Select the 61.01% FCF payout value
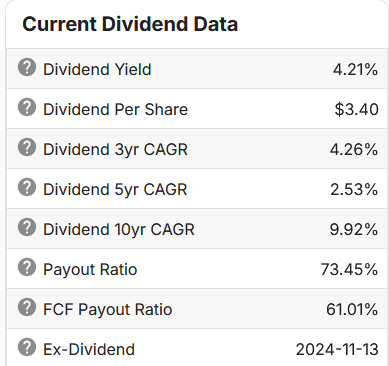Viewport: 389px width, 366px height. point(352,310)
